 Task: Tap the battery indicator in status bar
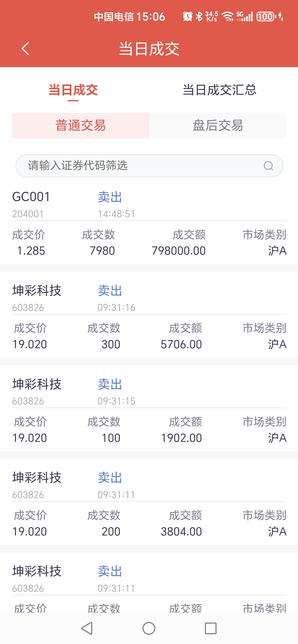[266, 17]
